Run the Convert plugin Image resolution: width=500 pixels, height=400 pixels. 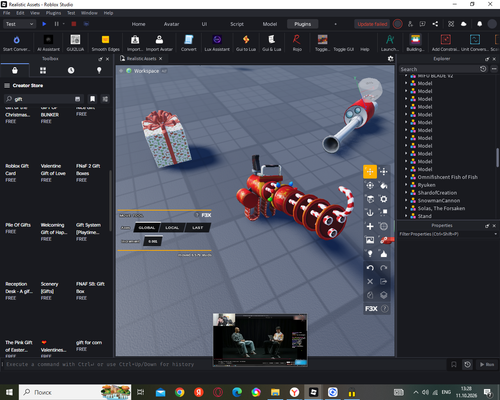click(x=189, y=43)
